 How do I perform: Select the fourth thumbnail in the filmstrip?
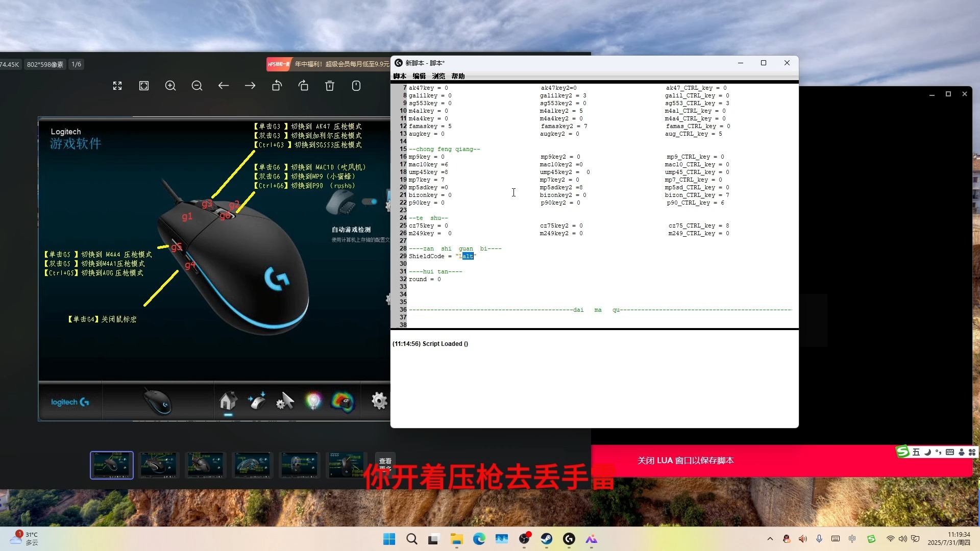click(252, 465)
